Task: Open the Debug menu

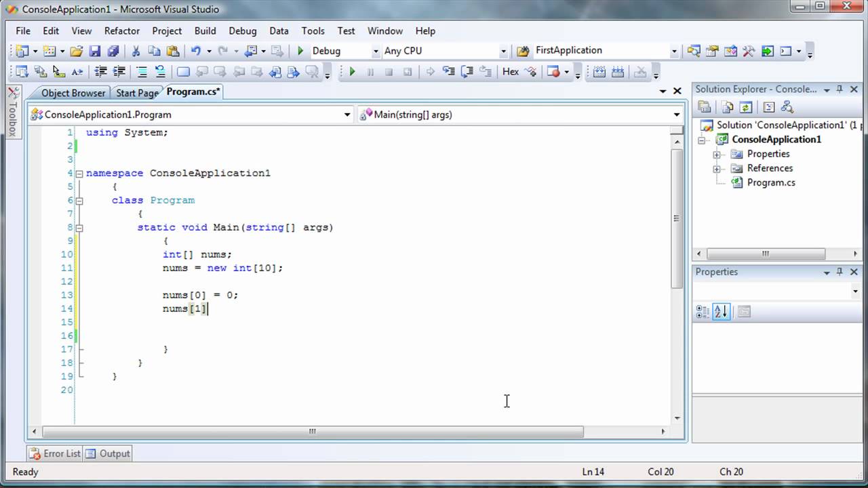Action: pyautogui.click(x=243, y=30)
